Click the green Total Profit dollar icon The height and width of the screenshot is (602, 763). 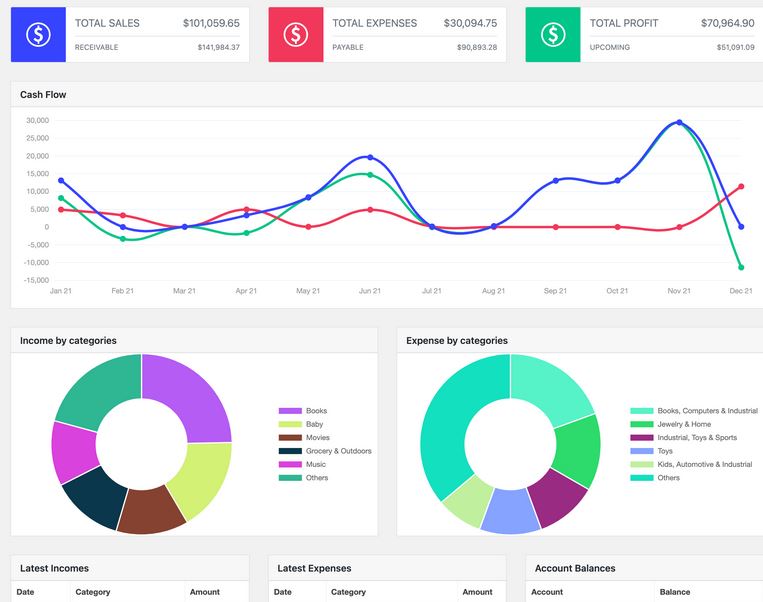pos(553,35)
